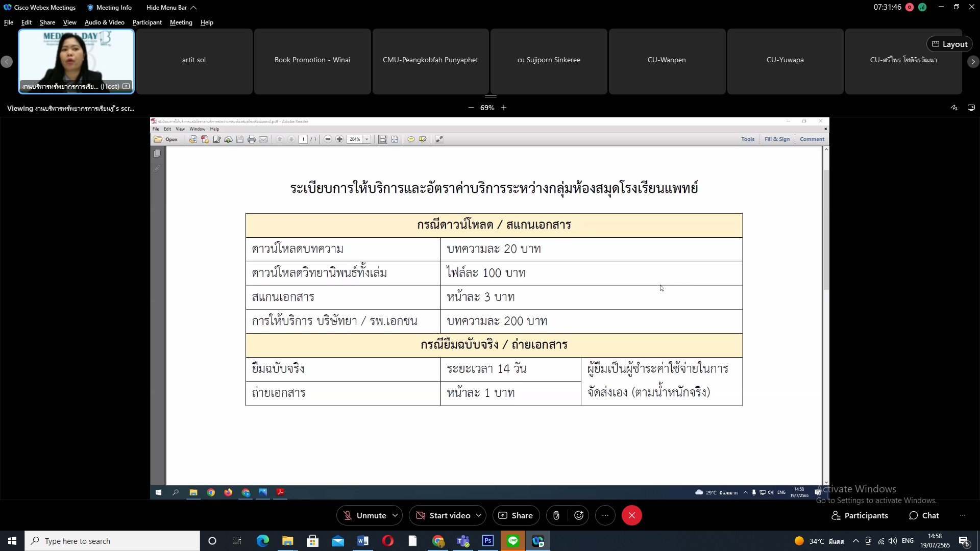Show next participants with right arrow
The height and width of the screenshot is (551, 980).
click(973, 62)
